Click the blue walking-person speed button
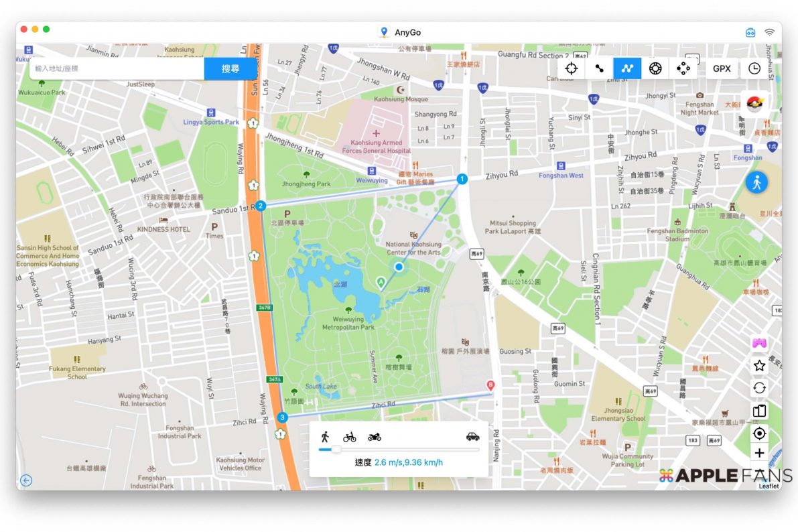The height and width of the screenshot is (532, 798). [756, 182]
